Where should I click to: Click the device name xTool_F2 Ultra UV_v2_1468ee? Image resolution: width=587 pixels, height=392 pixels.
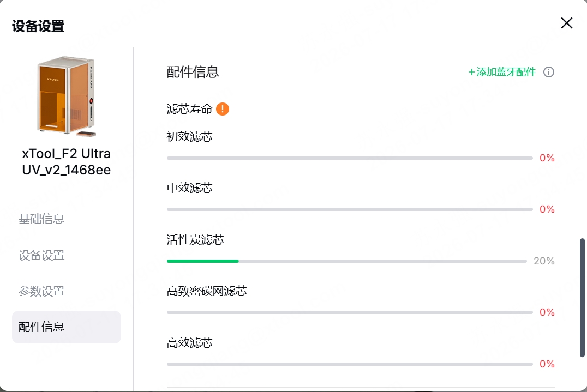66,161
